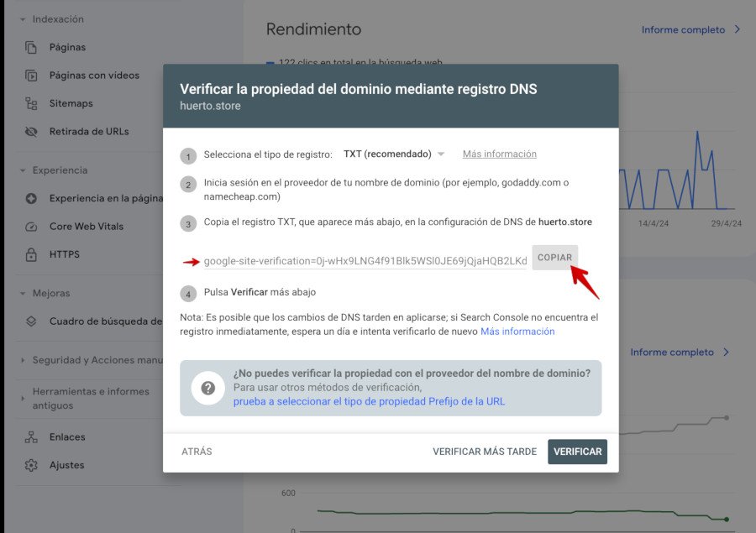Click VERIFICAR MÁS TARDE button
This screenshot has width=756, height=533.
click(x=485, y=452)
